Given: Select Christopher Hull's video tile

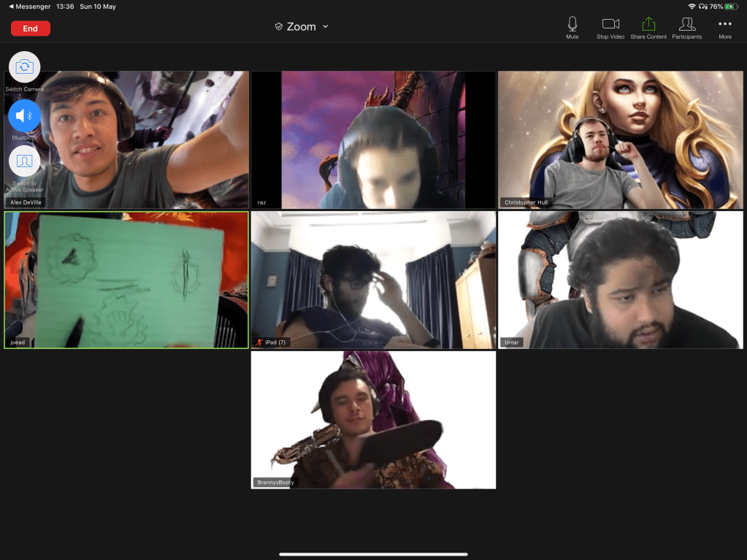Looking at the screenshot, I should coord(620,139).
